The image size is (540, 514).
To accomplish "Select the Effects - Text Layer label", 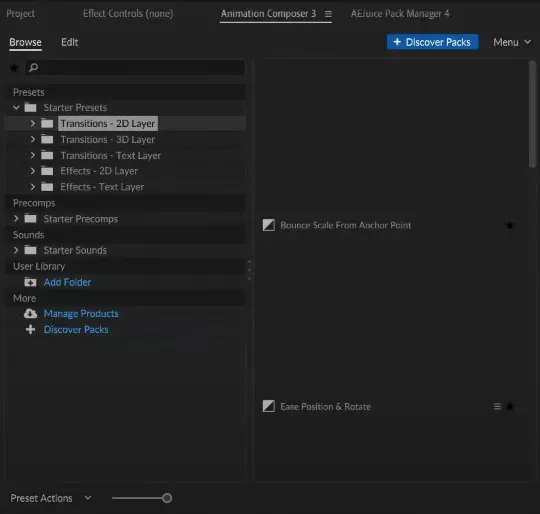I will click(x=102, y=187).
